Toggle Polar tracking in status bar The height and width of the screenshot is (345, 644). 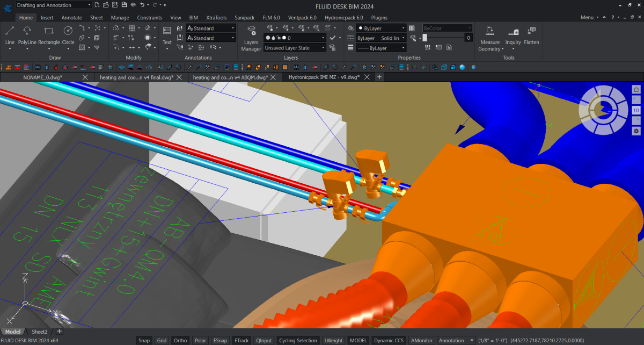pyautogui.click(x=200, y=340)
